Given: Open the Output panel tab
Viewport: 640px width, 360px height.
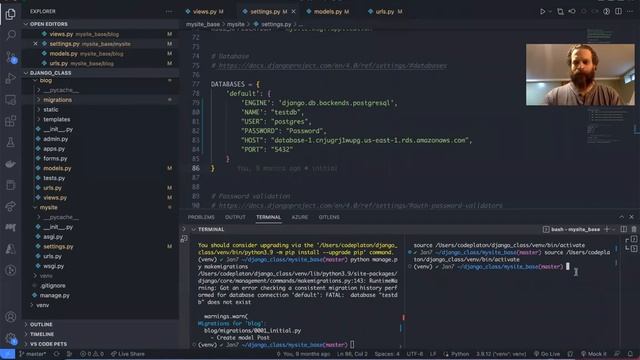Looking at the screenshot, I should click(x=235, y=217).
